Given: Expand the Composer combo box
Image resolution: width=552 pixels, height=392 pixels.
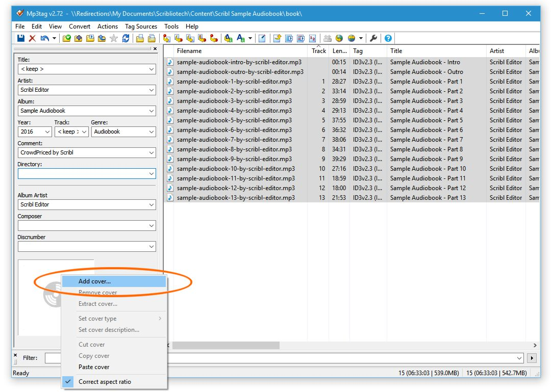Looking at the screenshot, I should pos(152,225).
